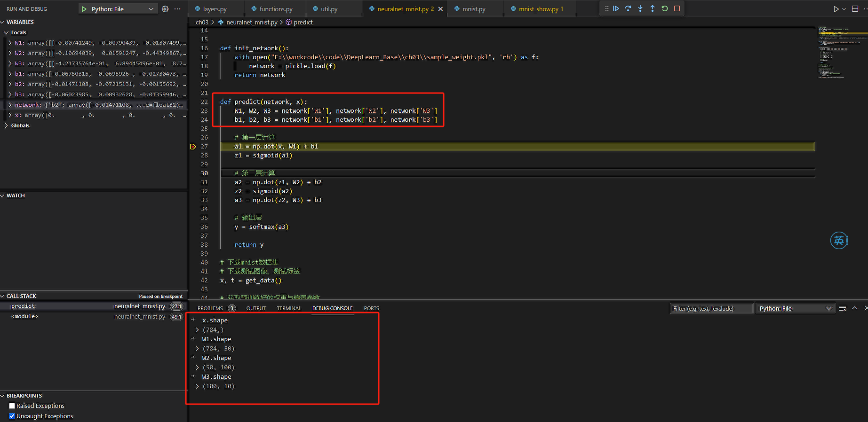Click the predict symbol in breadcrumb
The width and height of the screenshot is (868, 422).
point(303,22)
